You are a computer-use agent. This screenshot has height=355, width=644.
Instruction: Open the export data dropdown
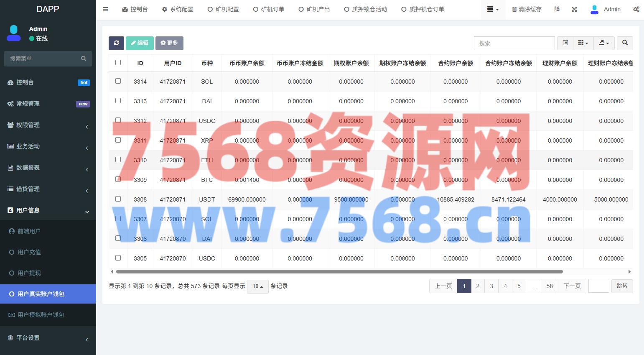[604, 43]
